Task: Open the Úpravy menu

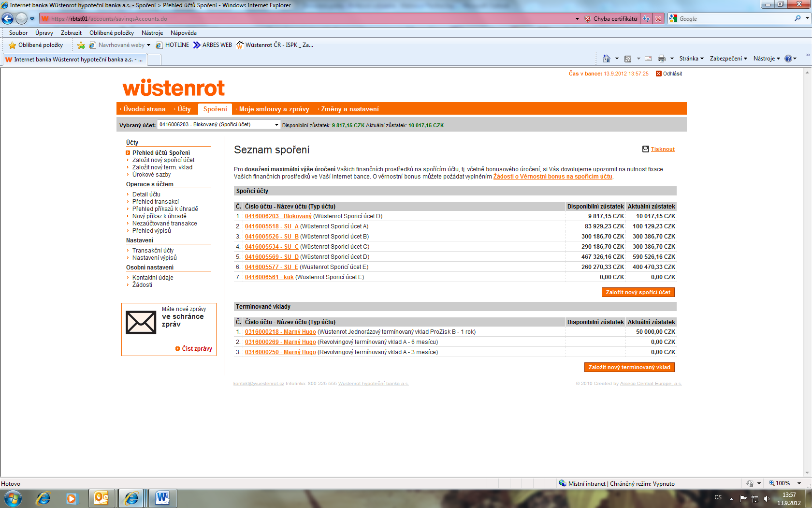Action: tap(44, 33)
